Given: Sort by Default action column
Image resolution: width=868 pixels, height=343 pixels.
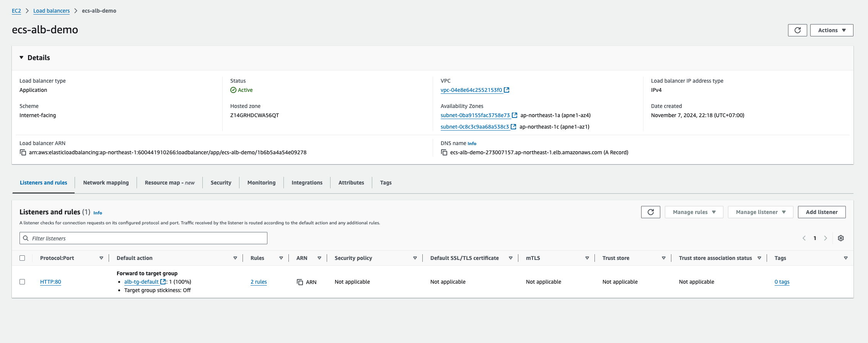Looking at the screenshot, I should pyautogui.click(x=235, y=258).
